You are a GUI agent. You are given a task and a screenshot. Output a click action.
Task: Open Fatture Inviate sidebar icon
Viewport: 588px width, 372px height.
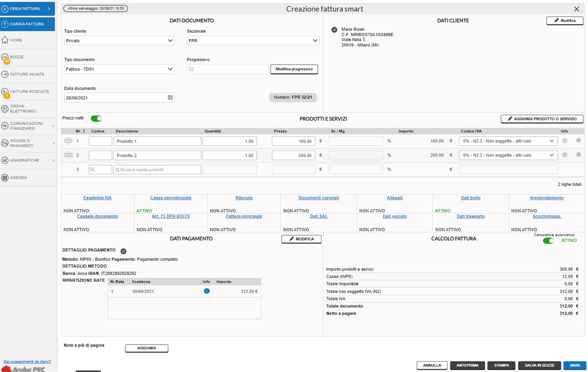[5, 74]
